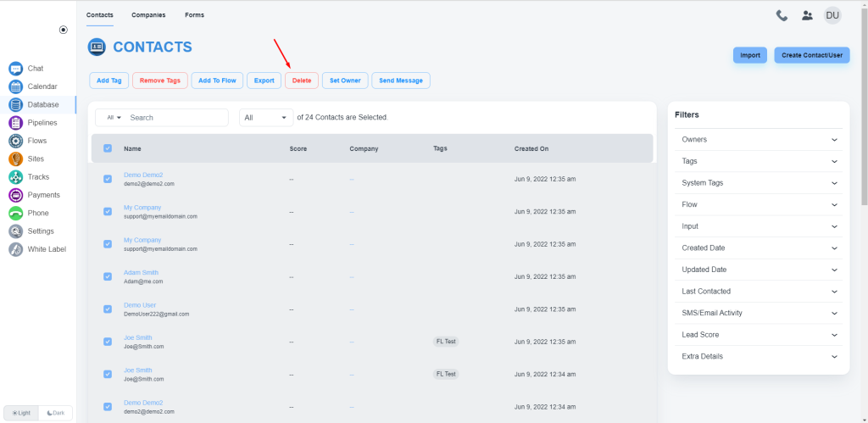
Task: Open the Calendar sidebar icon
Action: [x=15, y=87]
